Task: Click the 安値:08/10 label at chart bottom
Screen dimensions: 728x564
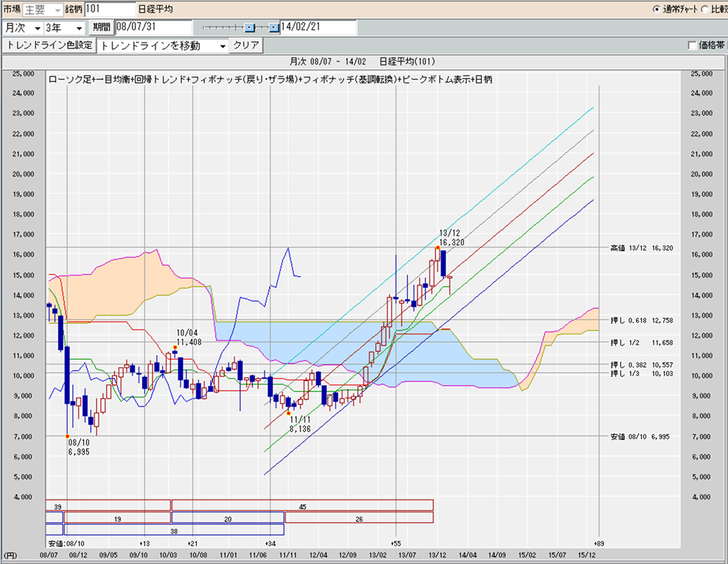Action: click(x=66, y=544)
